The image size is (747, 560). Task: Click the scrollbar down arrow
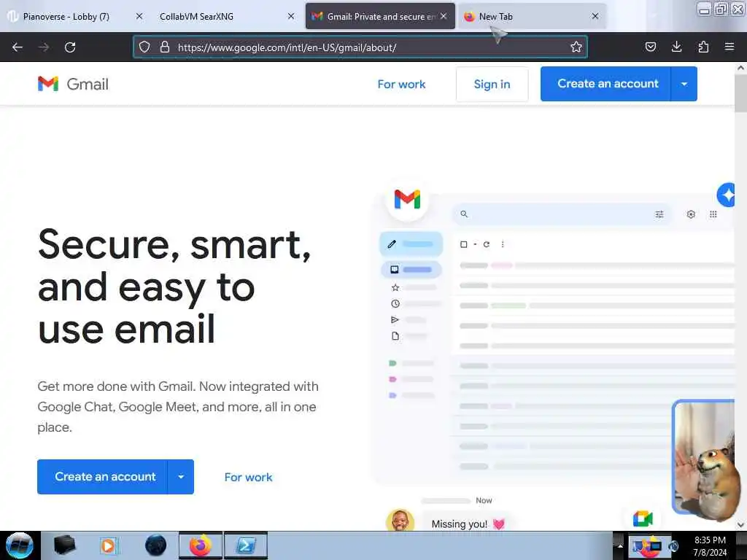pos(741,525)
